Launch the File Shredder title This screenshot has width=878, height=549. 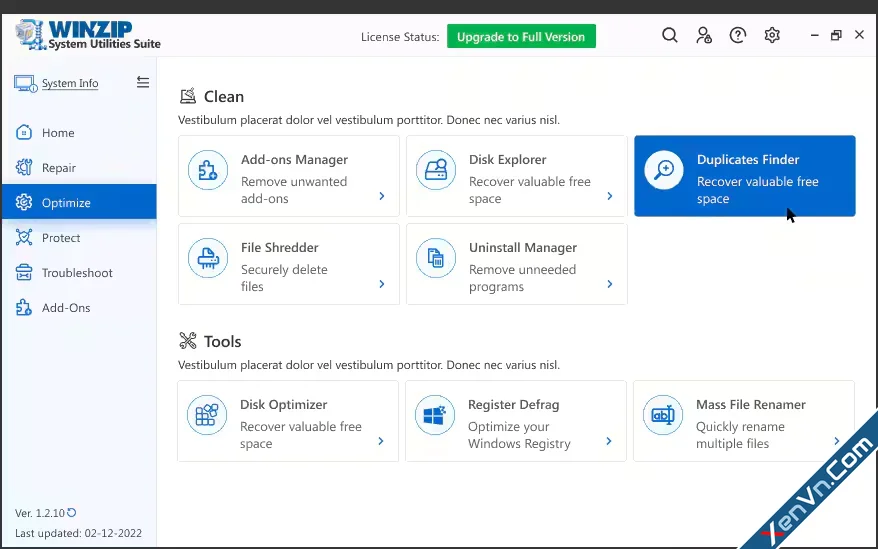(279, 248)
